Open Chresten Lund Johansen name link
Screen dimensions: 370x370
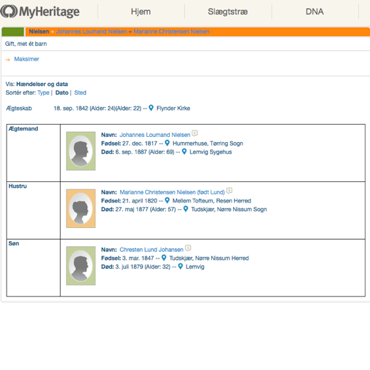click(x=151, y=250)
